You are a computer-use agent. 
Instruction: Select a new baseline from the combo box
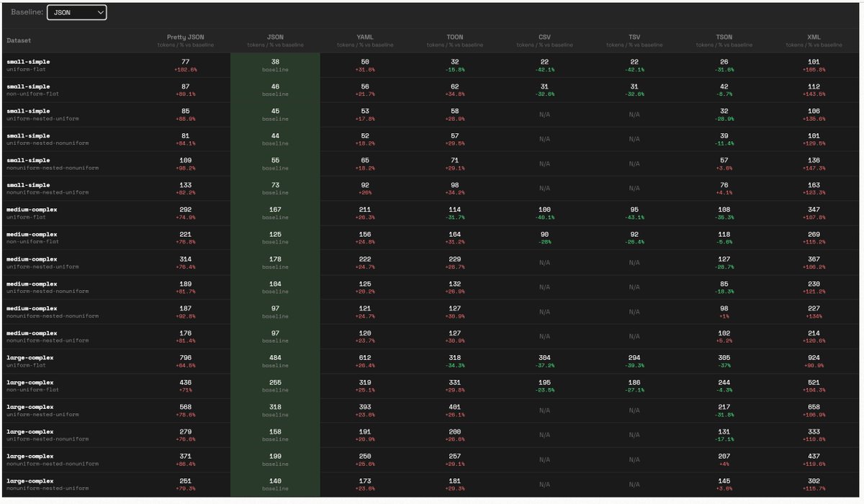[x=77, y=12]
